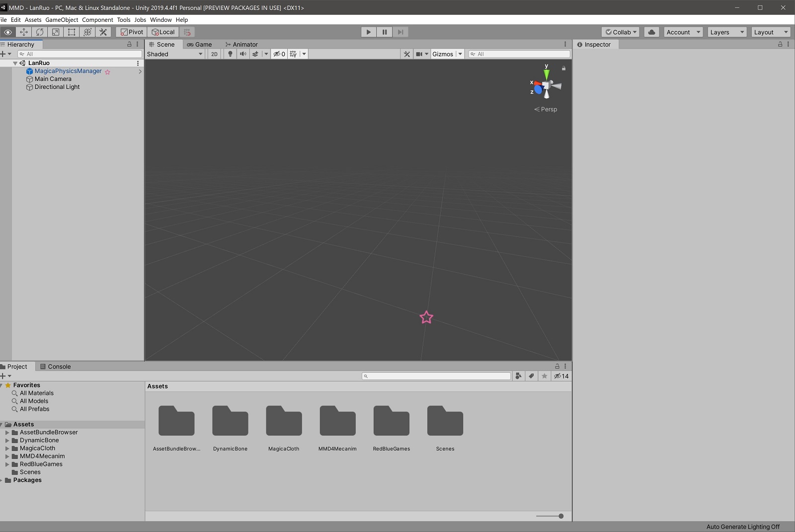This screenshot has width=795, height=532.
Task: Save search to Favorites star
Action: [545, 376]
